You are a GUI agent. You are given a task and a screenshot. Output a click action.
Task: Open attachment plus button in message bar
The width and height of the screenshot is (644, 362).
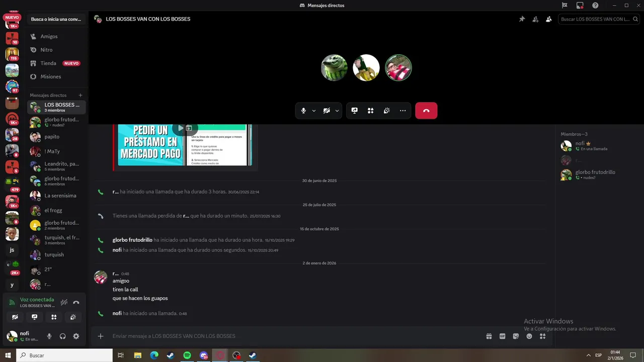click(x=101, y=336)
